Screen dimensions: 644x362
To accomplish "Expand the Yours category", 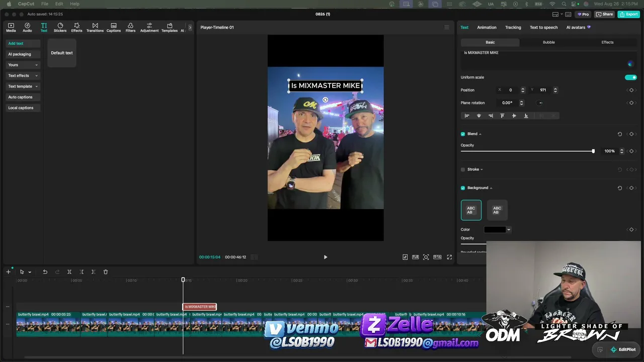I will point(36,65).
